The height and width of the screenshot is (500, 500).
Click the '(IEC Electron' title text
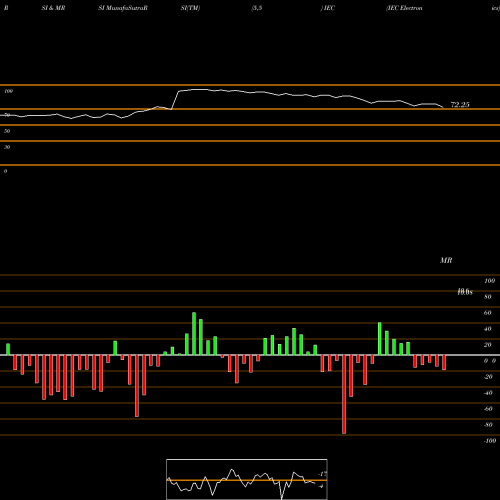point(404,8)
